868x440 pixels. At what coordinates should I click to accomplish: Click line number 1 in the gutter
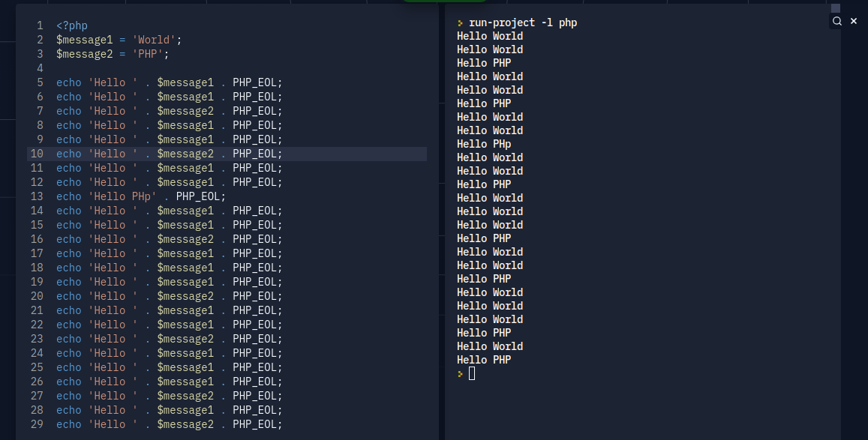coord(40,25)
